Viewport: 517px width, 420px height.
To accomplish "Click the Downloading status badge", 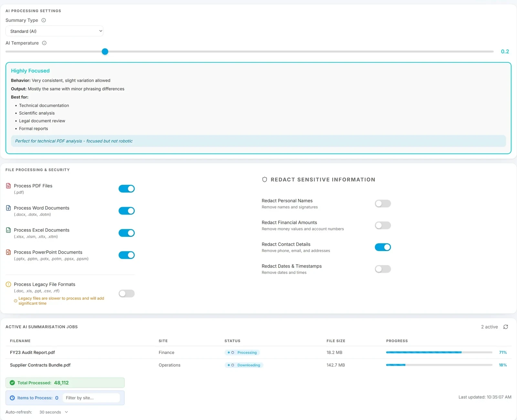I will [244, 365].
